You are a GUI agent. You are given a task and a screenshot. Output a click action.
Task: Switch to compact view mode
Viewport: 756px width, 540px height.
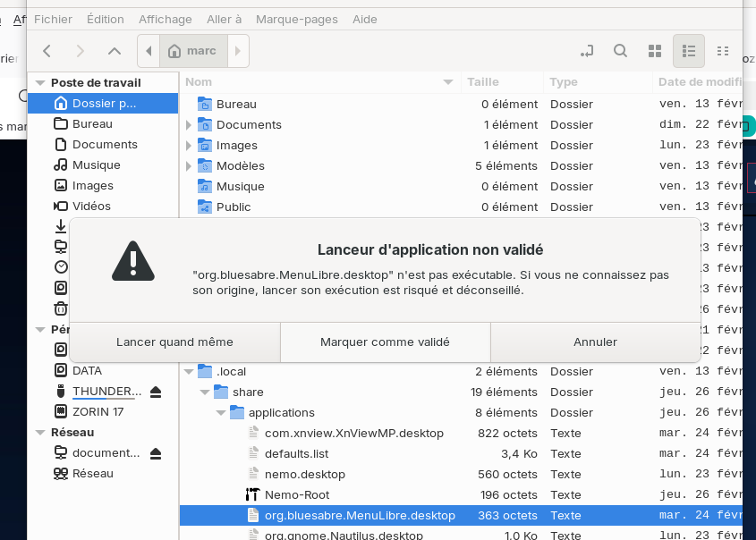(x=723, y=51)
